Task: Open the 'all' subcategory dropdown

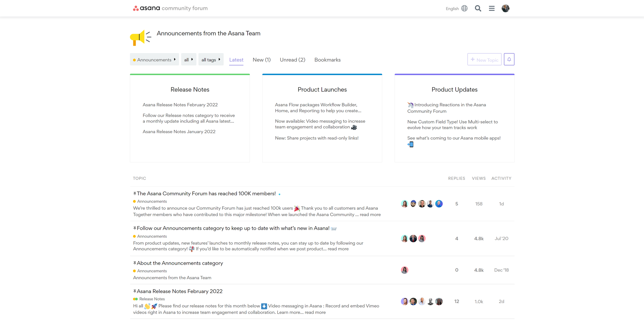Action: [x=189, y=60]
